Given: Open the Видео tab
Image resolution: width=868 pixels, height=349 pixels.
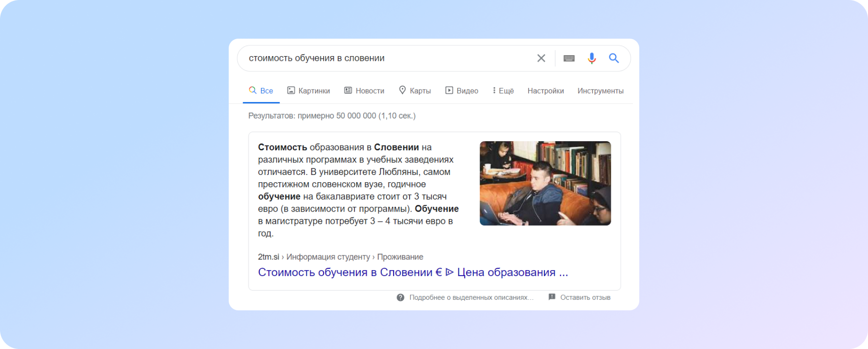Looking at the screenshot, I should click(x=461, y=90).
